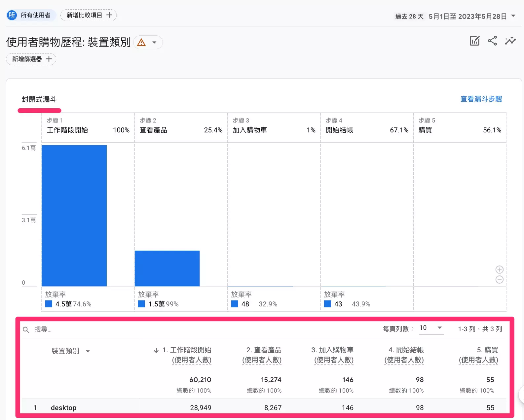Screen dimensions: 524x420
Task: Sort by 1. 工作階段開始 column header
Action: click(187, 355)
